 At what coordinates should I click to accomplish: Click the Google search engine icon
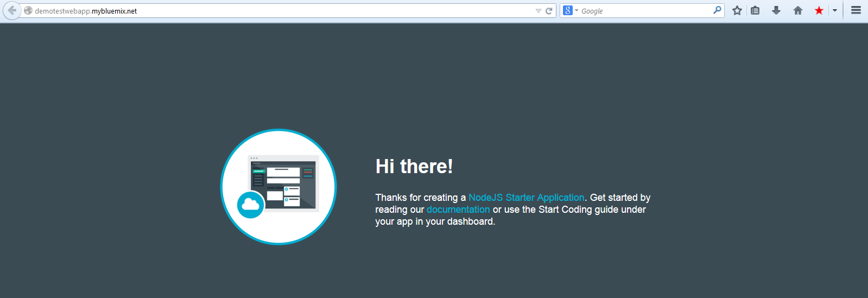[568, 10]
